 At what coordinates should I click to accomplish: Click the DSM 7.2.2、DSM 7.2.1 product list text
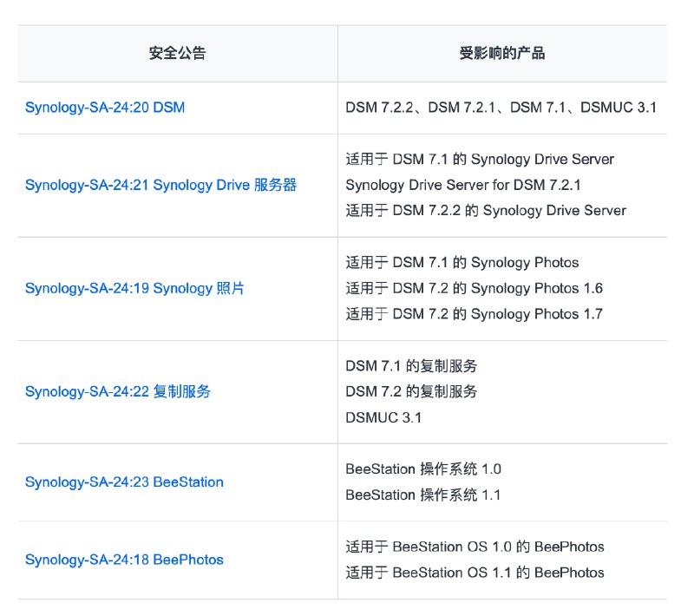tap(501, 108)
